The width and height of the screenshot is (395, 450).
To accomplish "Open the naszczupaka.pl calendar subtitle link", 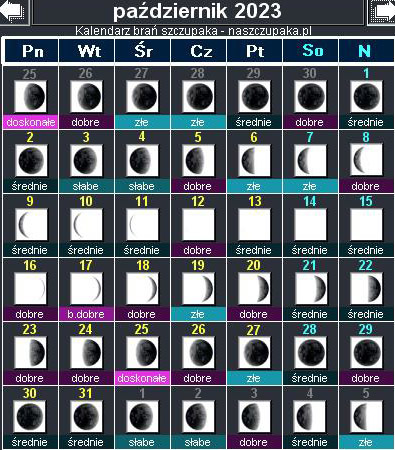I will [x=193, y=31].
